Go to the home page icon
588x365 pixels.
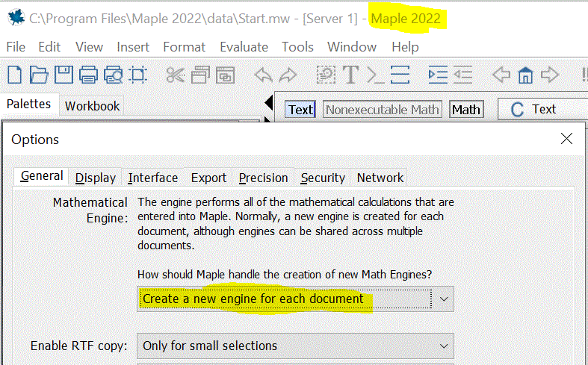[x=525, y=75]
